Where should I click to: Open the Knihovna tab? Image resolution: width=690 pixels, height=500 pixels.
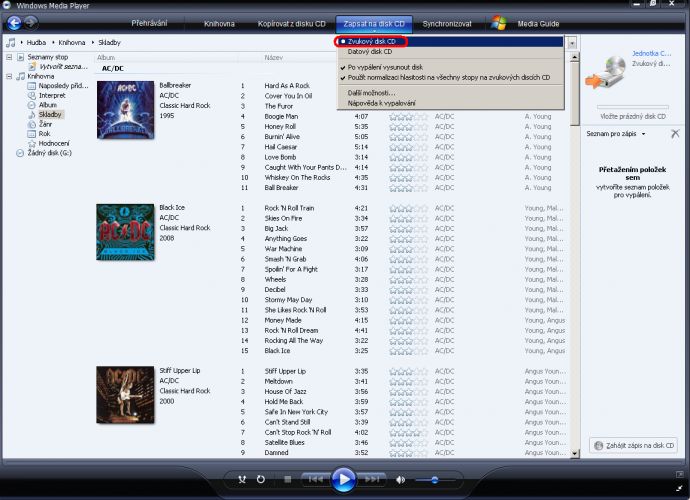(219, 24)
